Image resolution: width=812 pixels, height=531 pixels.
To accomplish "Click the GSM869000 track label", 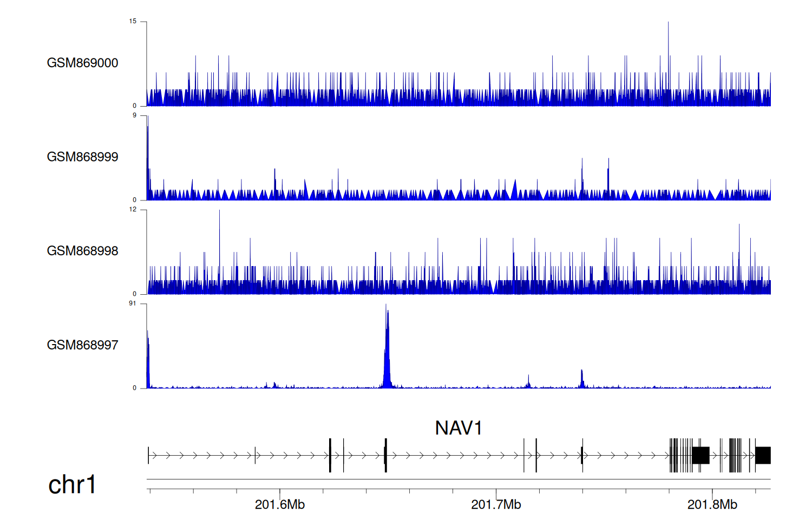I will [x=82, y=63].
